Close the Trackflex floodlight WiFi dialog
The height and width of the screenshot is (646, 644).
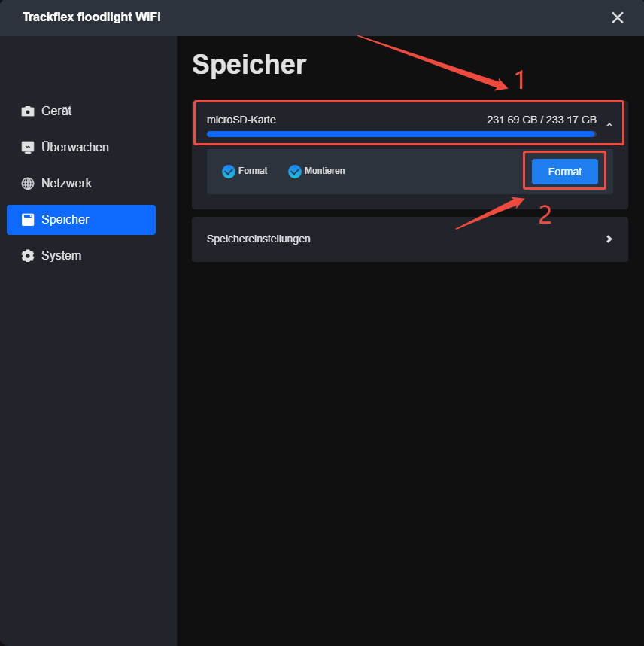coord(617,18)
